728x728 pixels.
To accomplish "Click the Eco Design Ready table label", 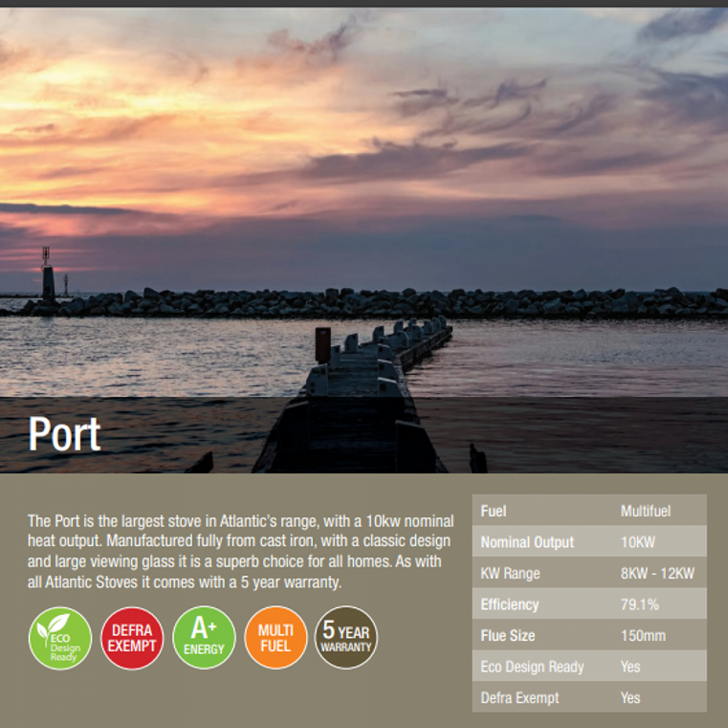I will (532, 667).
